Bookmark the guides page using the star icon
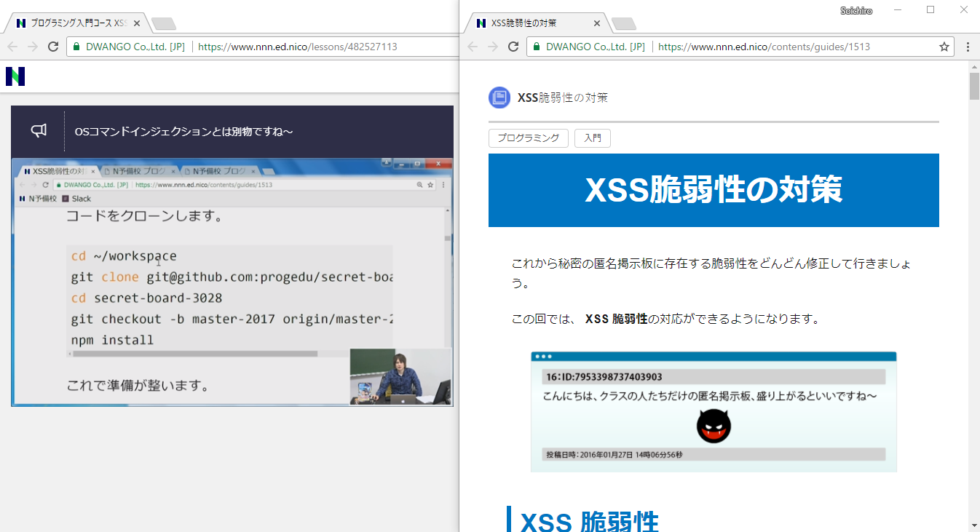Viewport: 980px width, 532px height. coord(944,46)
